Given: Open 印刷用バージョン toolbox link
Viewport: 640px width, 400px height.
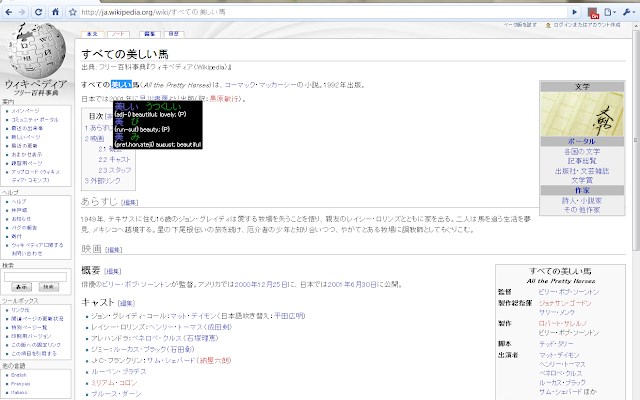Looking at the screenshot, I should click(31, 336).
